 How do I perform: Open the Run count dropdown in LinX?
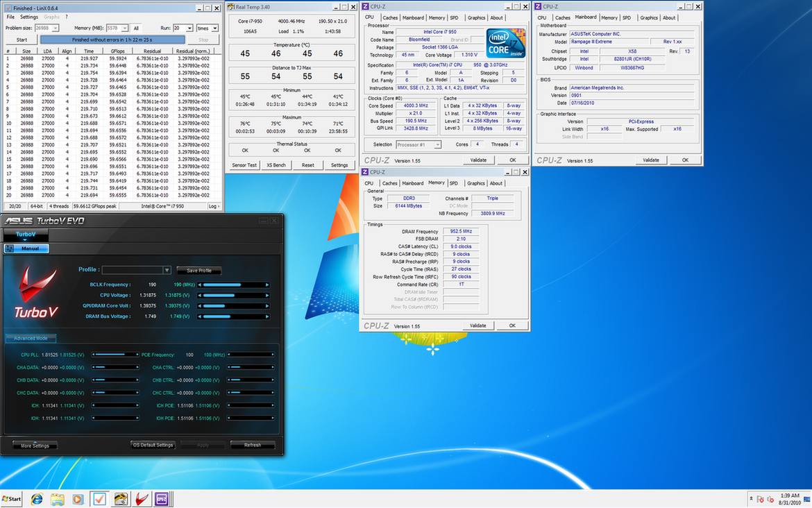(x=189, y=28)
